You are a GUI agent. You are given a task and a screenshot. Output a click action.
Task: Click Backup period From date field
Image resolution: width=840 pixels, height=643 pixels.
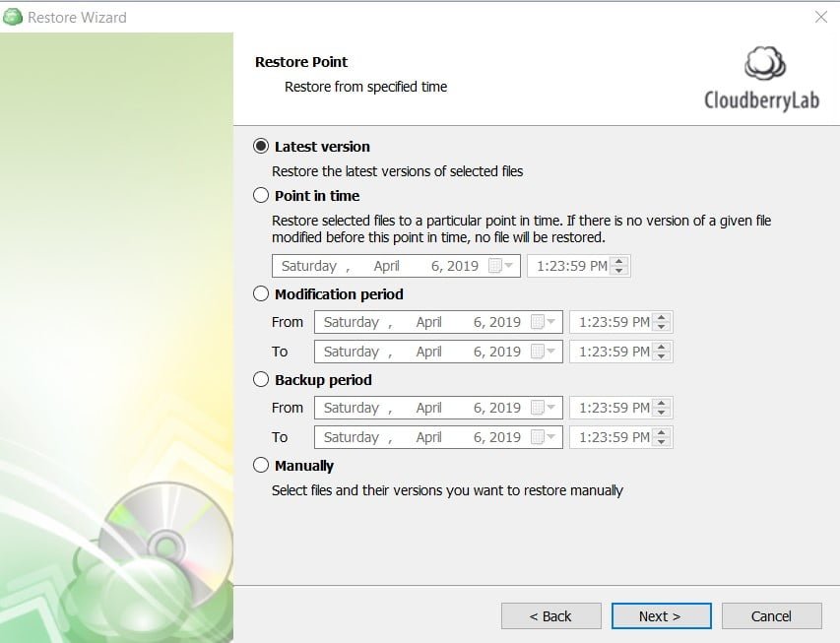coord(438,408)
